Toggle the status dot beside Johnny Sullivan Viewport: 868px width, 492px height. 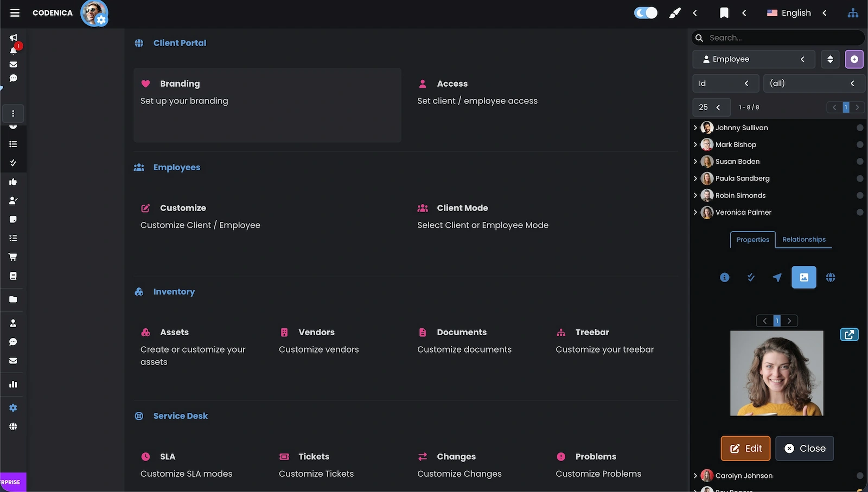pyautogui.click(x=859, y=127)
